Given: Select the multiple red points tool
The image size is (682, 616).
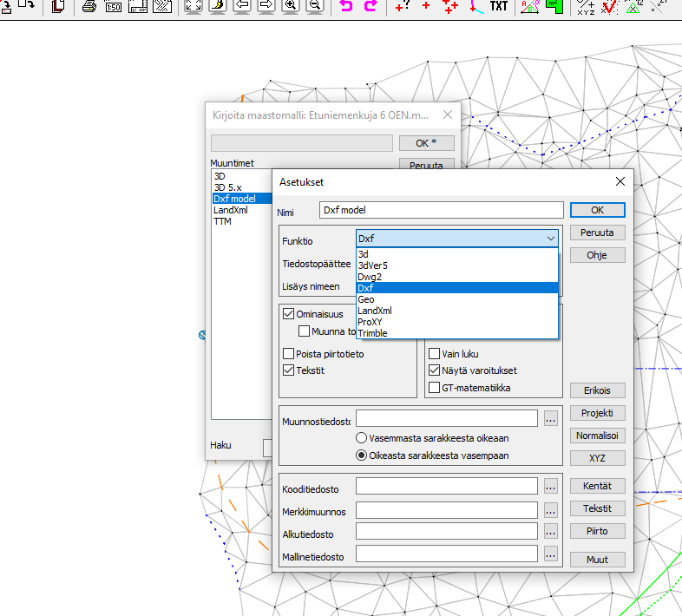Looking at the screenshot, I should tap(450, 6).
